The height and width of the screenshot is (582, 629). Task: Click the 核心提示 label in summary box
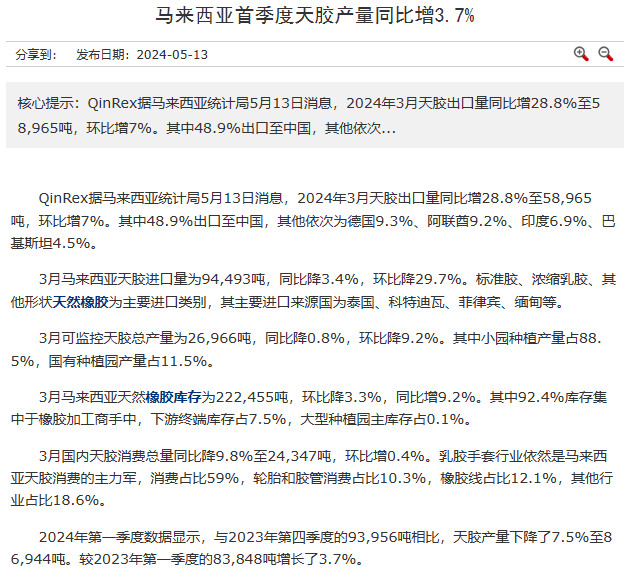coord(48,103)
